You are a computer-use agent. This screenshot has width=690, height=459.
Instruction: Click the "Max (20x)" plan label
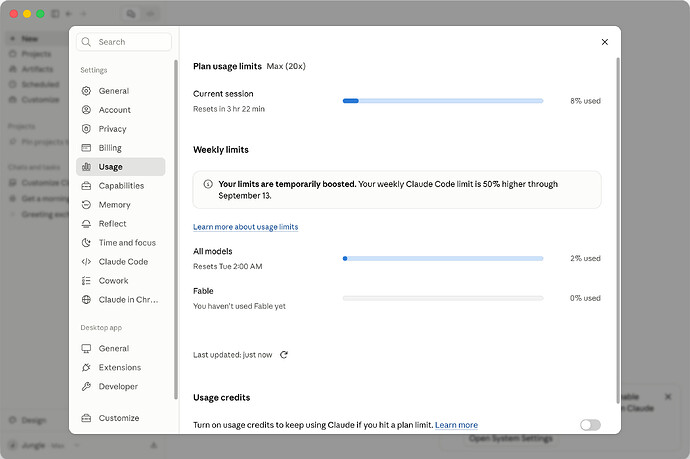click(x=286, y=66)
